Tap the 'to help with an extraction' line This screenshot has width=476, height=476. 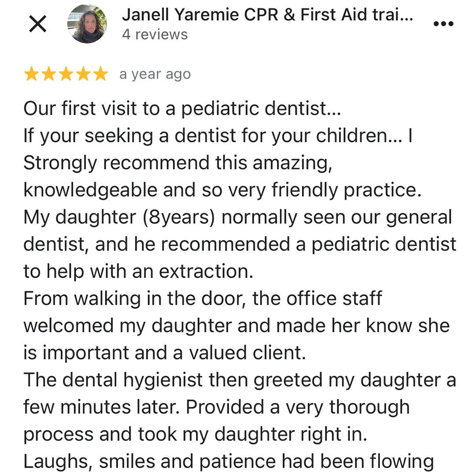[x=138, y=271]
